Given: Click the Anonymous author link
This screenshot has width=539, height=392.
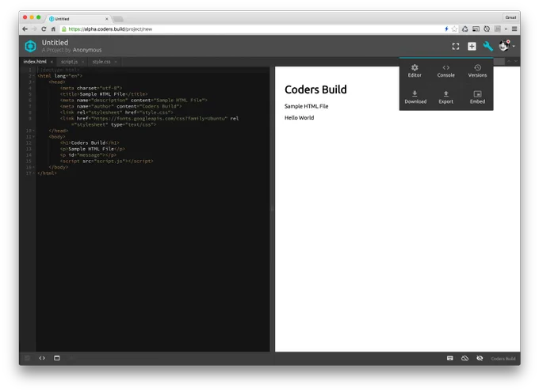Looking at the screenshot, I should click(87, 50).
